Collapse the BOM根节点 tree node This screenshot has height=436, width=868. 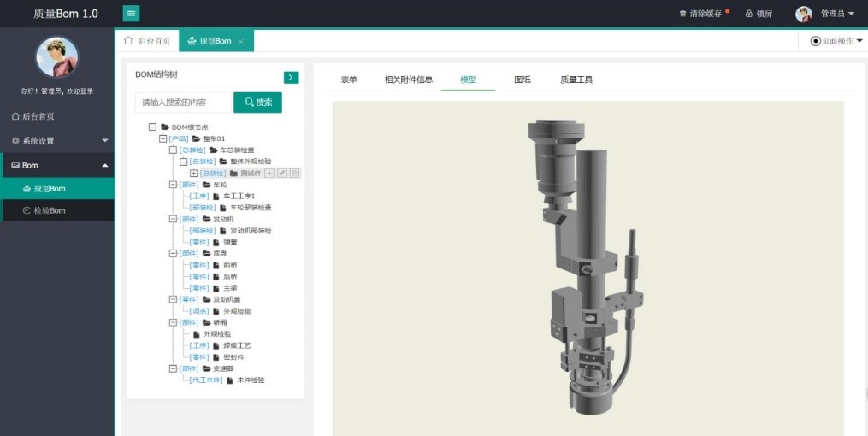tap(153, 127)
